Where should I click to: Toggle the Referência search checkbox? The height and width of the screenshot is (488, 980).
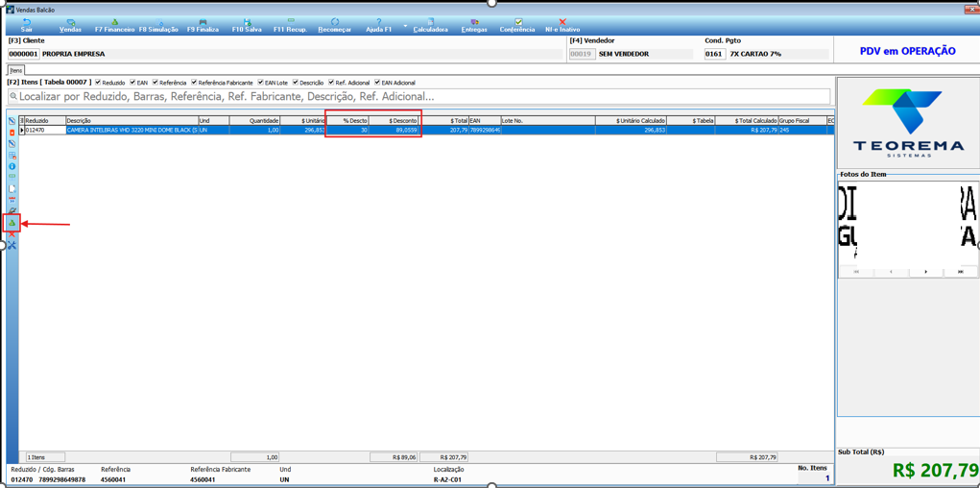point(156,83)
